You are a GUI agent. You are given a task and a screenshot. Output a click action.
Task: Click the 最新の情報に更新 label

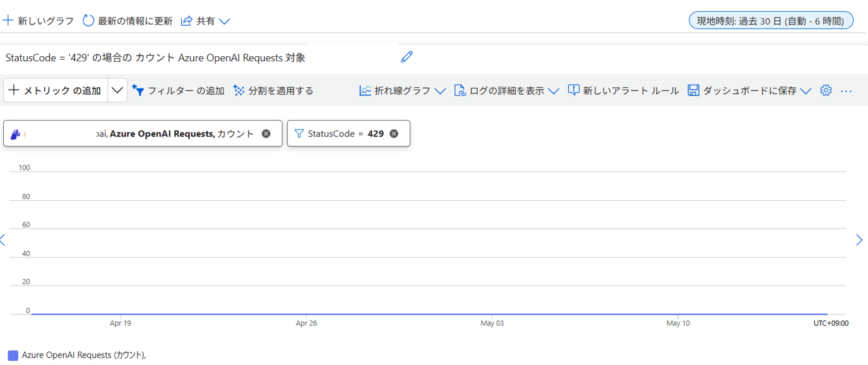[x=135, y=21]
